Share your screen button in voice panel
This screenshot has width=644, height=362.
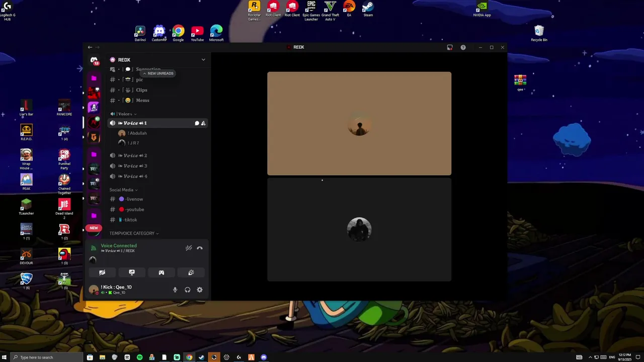(132, 273)
